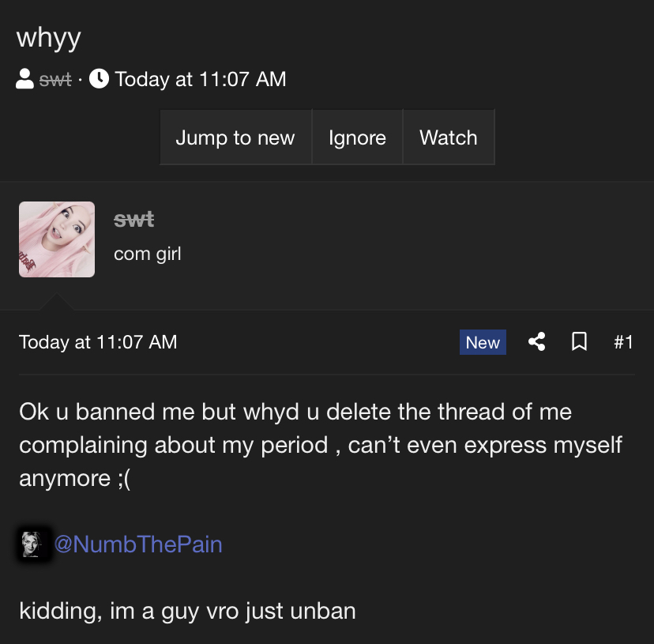Click the share icon on the post
Viewport: 654px width, 644px height.
coord(537,342)
